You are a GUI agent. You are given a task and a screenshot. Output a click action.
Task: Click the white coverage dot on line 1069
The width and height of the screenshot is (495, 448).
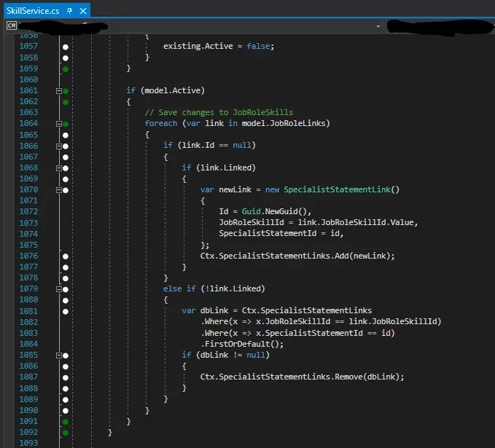click(66, 179)
